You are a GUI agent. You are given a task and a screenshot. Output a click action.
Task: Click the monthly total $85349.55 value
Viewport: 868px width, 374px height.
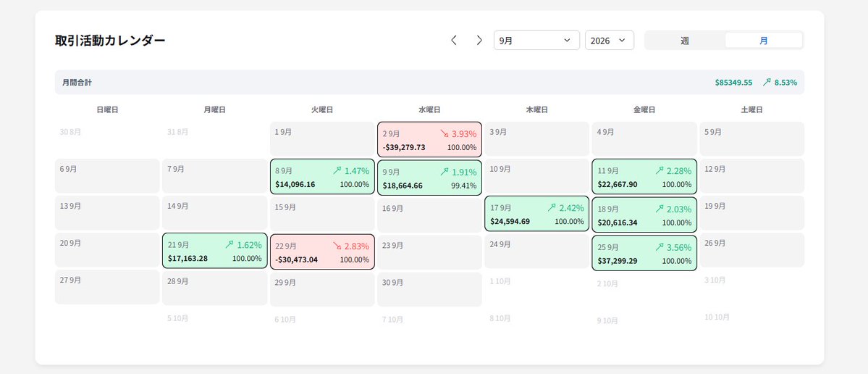tap(733, 83)
